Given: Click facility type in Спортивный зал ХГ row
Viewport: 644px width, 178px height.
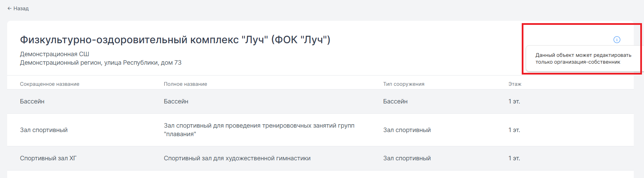Looking at the screenshot, I should pyautogui.click(x=407, y=158).
